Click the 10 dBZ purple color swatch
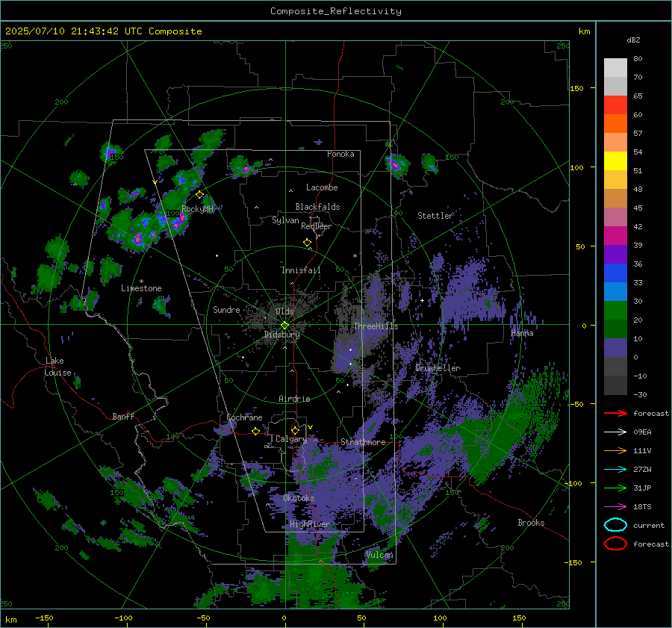 [x=615, y=348]
